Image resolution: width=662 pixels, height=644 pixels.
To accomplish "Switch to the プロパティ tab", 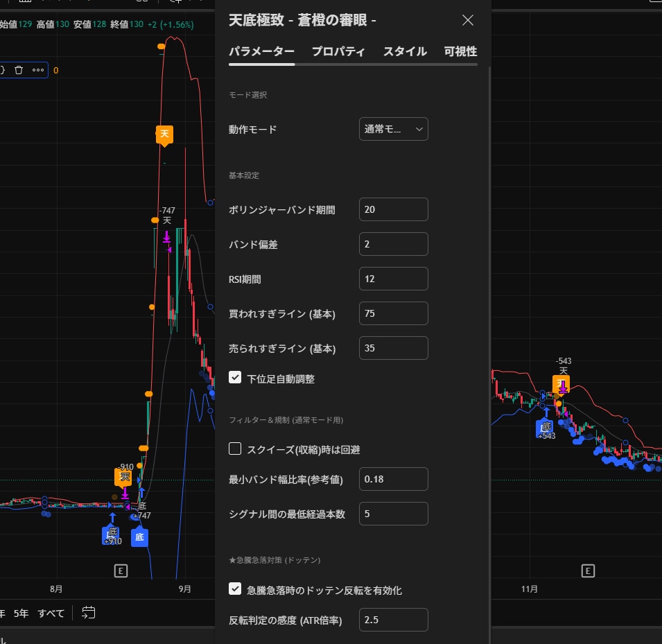I will [x=338, y=51].
